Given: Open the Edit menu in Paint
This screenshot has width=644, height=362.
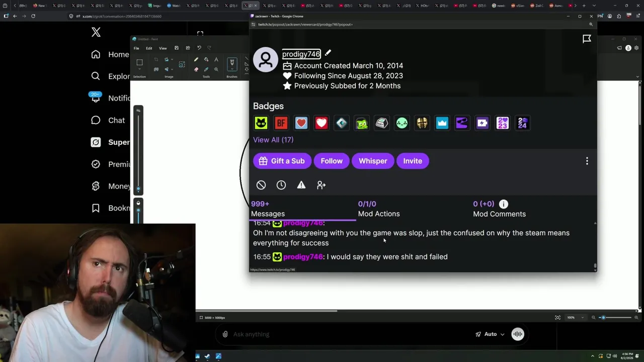Looking at the screenshot, I should pos(149,48).
